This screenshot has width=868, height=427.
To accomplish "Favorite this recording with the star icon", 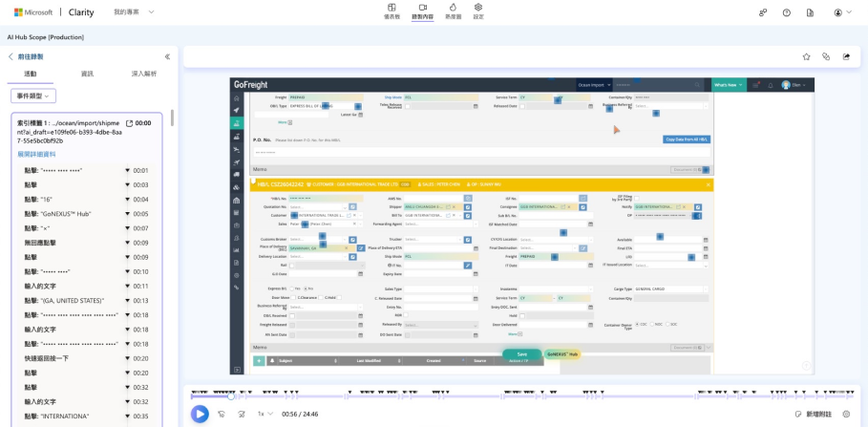I will coord(807,56).
